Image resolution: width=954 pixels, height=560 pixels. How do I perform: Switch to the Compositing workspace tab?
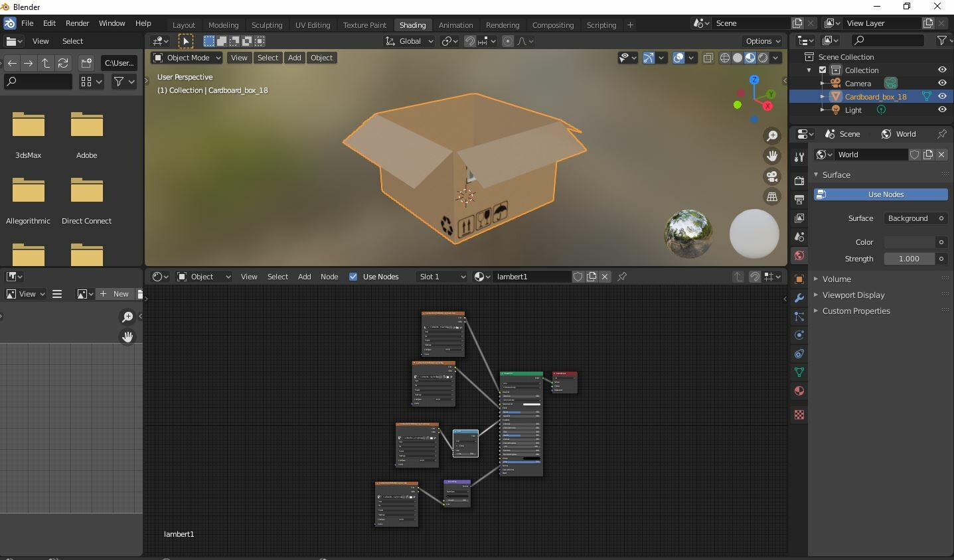pyautogui.click(x=553, y=25)
